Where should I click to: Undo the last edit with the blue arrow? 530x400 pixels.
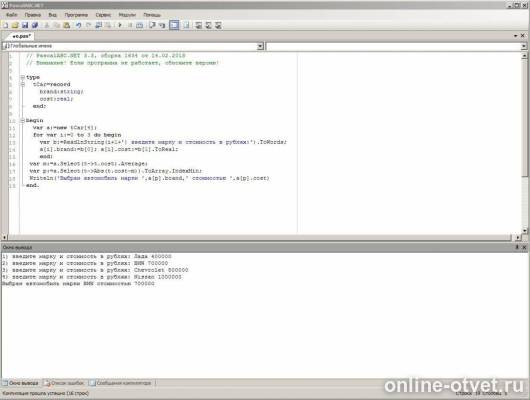pyautogui.click(x=78, y=25)
